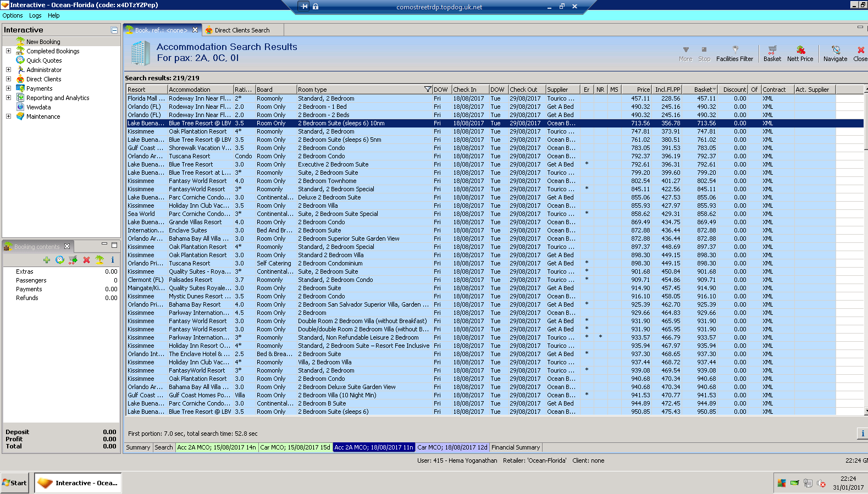Sort by the Check In column header
The image size is (868, 494).
471,90
